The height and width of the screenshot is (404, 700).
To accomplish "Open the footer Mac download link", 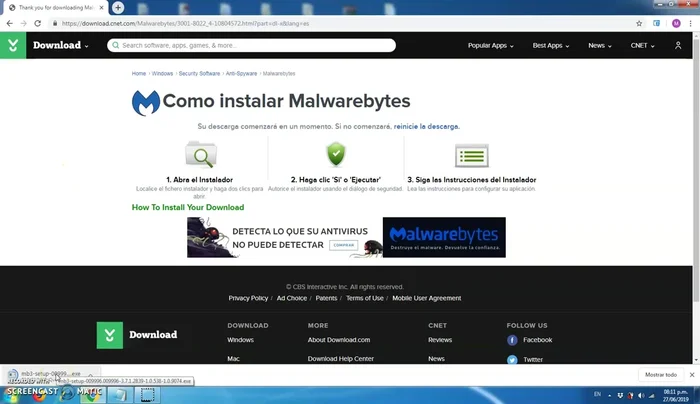I will pos(233,358).
